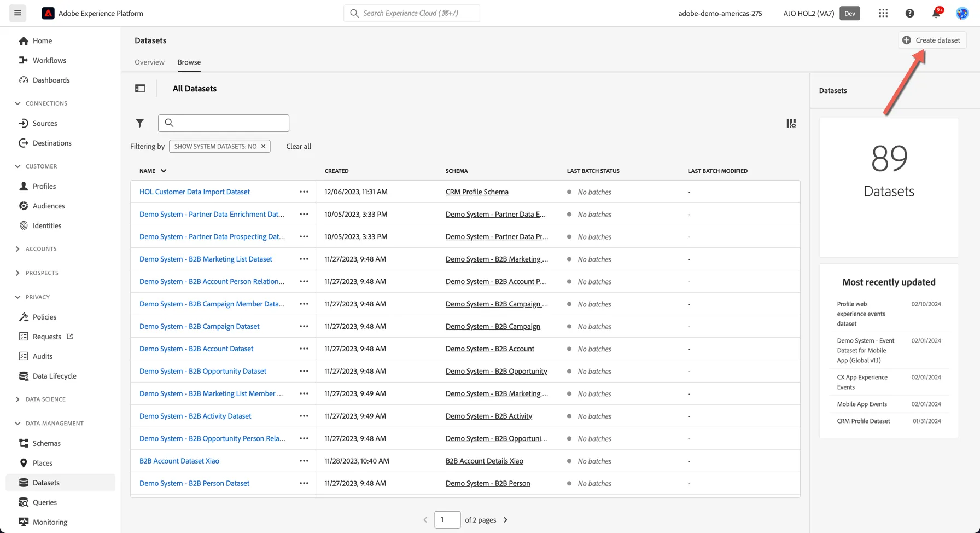Open the notifications bell
The height and width of the screenshot is (533, 980).
click(x=936, y=13)
